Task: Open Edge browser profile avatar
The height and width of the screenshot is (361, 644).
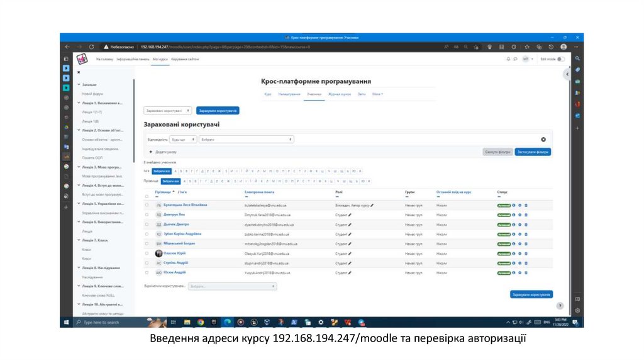Action: click(563, 47)
